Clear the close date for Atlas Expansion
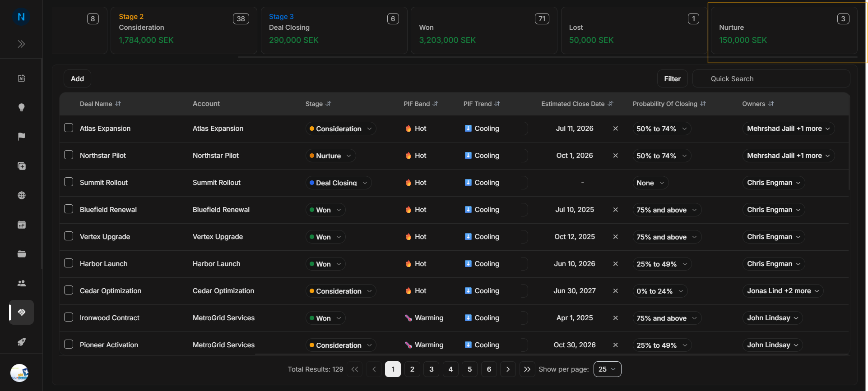The width and height of the screenshot is (868, 391). pyautogui.click(x=615, y=129)
